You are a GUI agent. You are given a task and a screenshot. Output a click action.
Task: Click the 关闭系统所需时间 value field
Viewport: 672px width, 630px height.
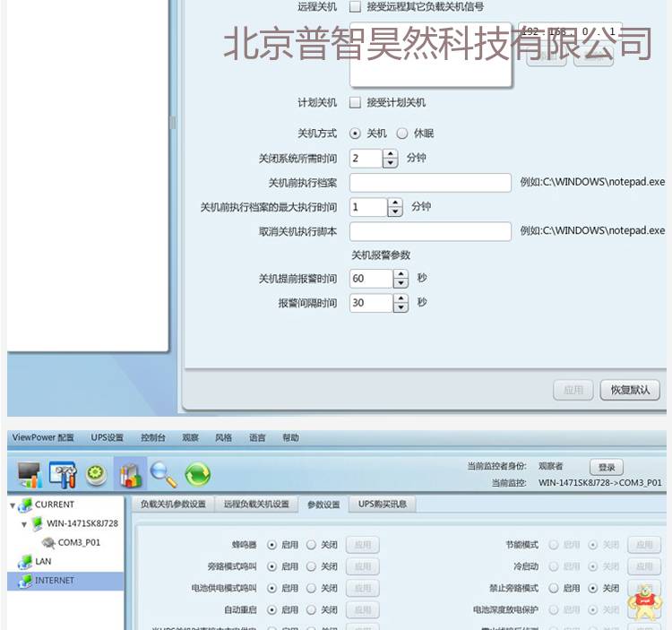point(366,159)
